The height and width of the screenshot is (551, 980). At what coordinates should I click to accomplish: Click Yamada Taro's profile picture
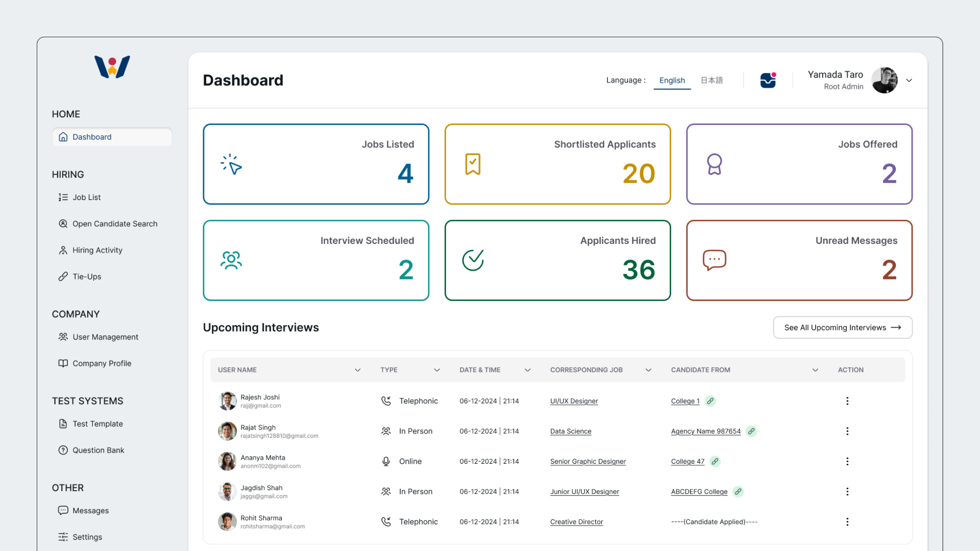point(885,80)
